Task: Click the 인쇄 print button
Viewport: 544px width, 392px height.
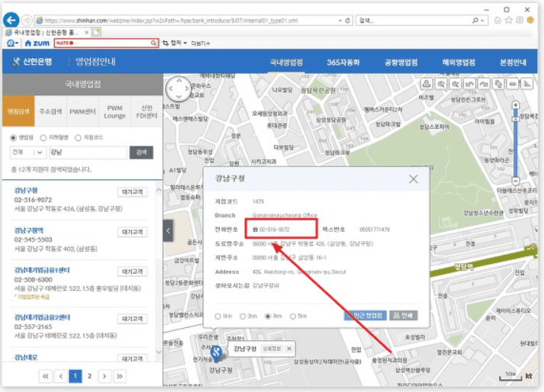Action: click(x=404, y=315)
